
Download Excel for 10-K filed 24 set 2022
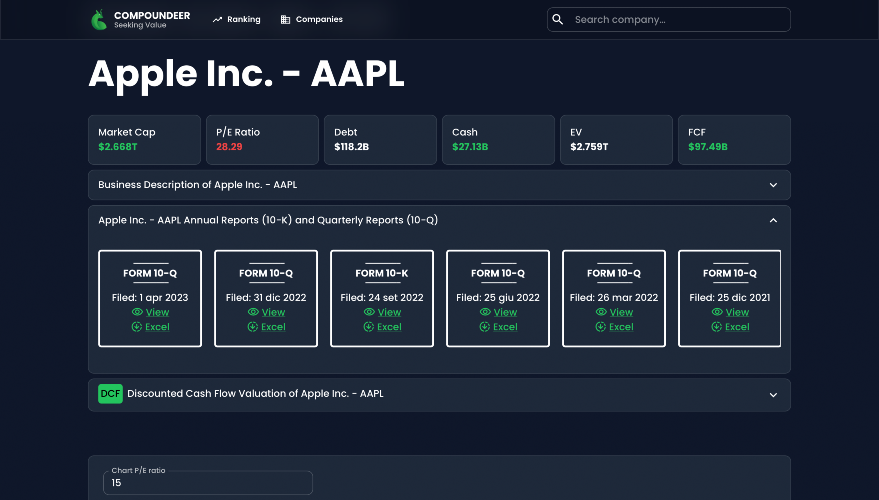390,327
